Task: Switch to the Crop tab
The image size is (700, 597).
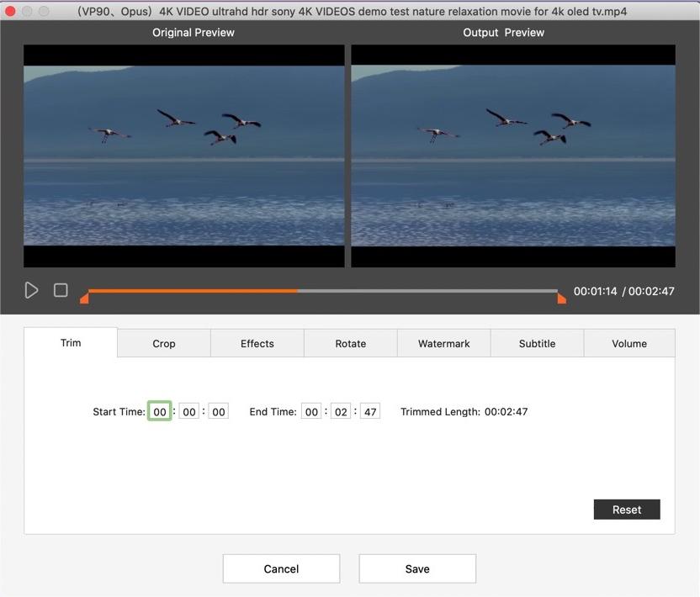Action: [x=164, y=343]
